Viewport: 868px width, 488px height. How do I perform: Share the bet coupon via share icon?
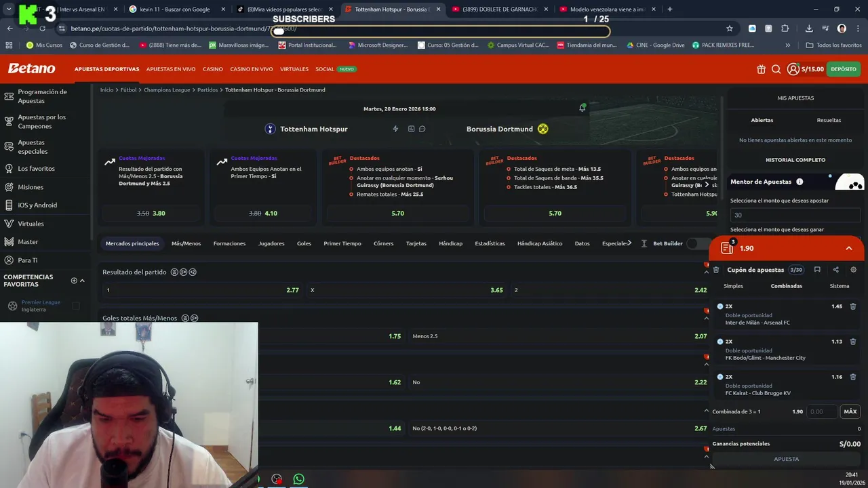[835, 270]
